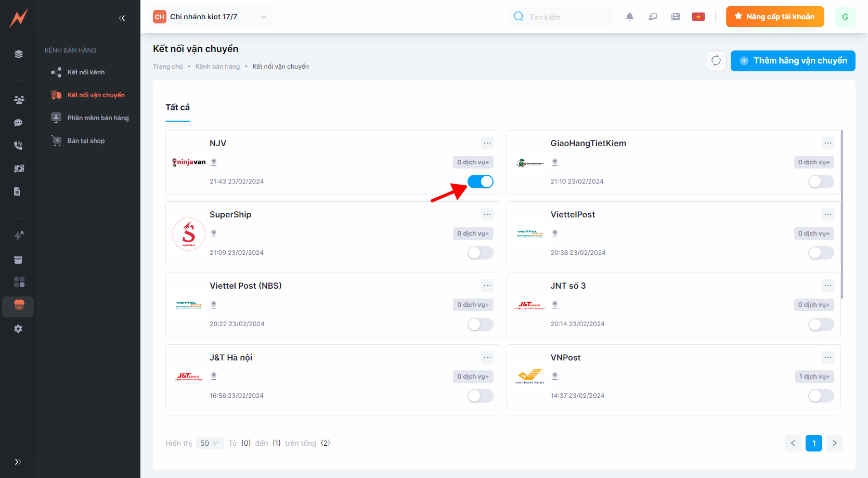Expand the left rail with bottom chevrons
The height and width of the screenshot is (478, 868).
click(18, 462)
